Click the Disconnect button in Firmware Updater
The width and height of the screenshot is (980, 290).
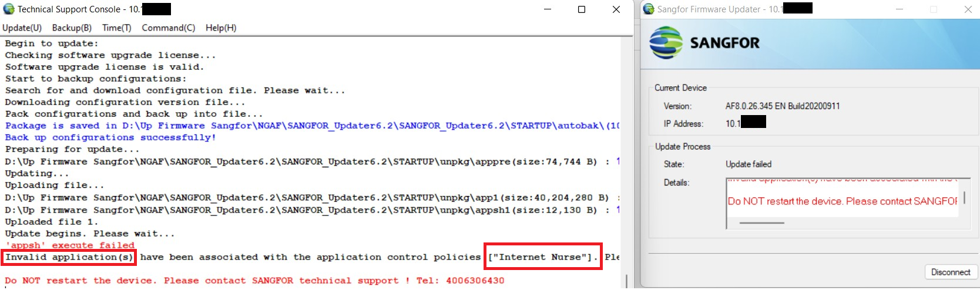951,272
